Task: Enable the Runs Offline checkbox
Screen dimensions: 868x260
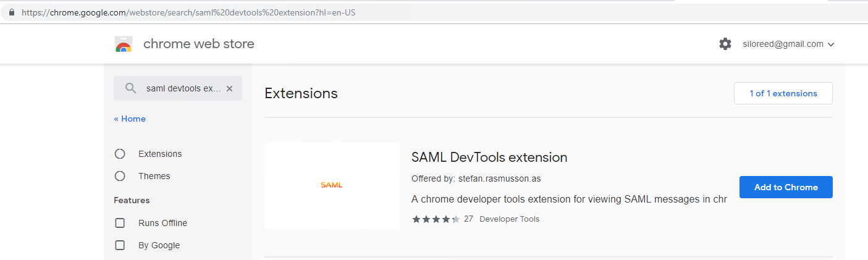Action: 120,223
